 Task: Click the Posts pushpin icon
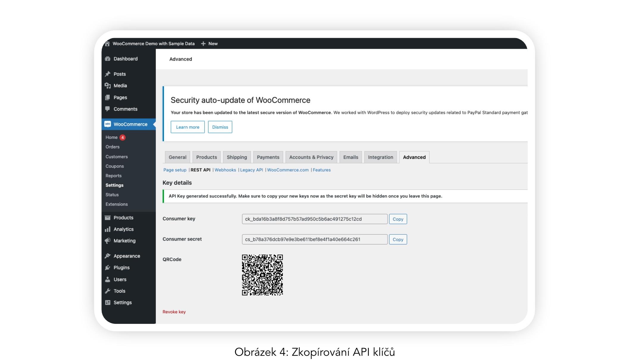pyautogui.click(x=108, y=74)
